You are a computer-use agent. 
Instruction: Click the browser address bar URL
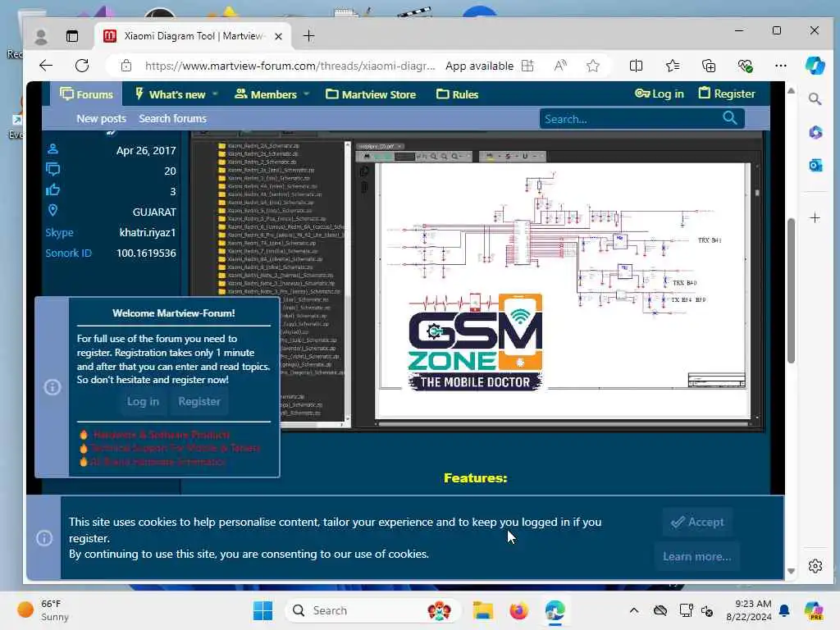coord(290,66)
